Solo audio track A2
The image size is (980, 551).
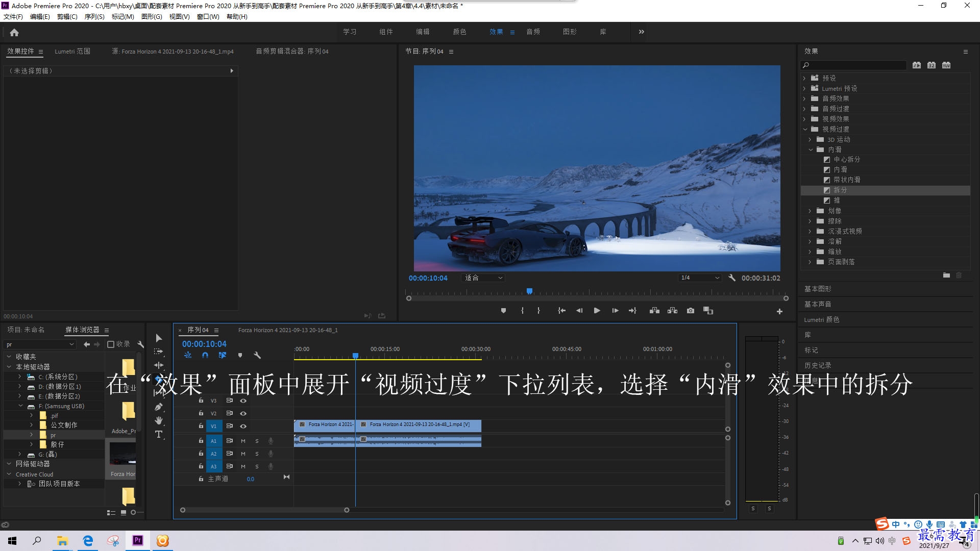pos(257,454)
